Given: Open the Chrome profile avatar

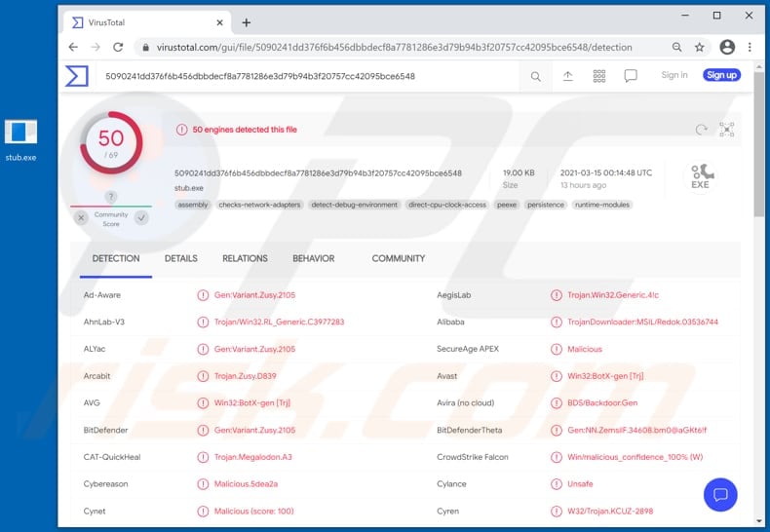Looking at the screenshot, I should pos(727,47).
